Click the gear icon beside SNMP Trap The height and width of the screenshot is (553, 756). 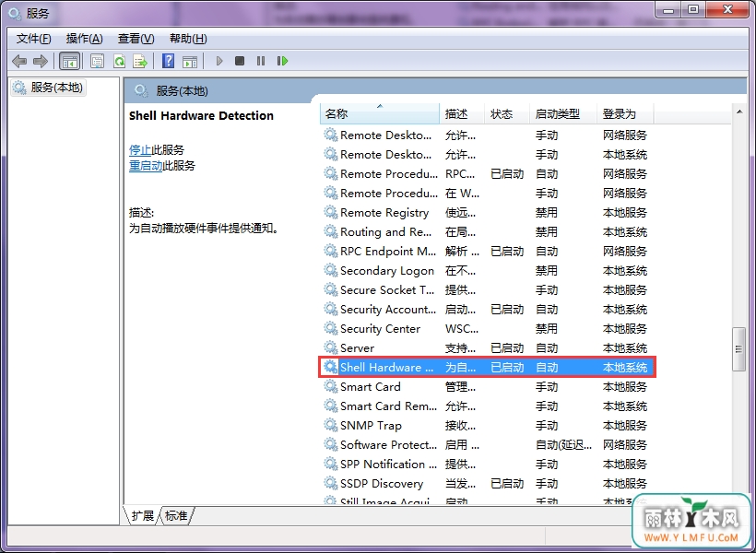click(x=330, y=425)
